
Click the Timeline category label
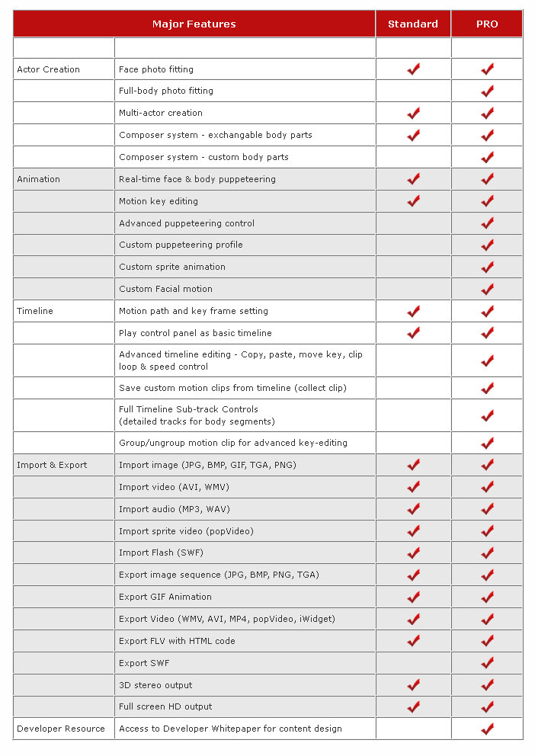(x=35, y=311)
